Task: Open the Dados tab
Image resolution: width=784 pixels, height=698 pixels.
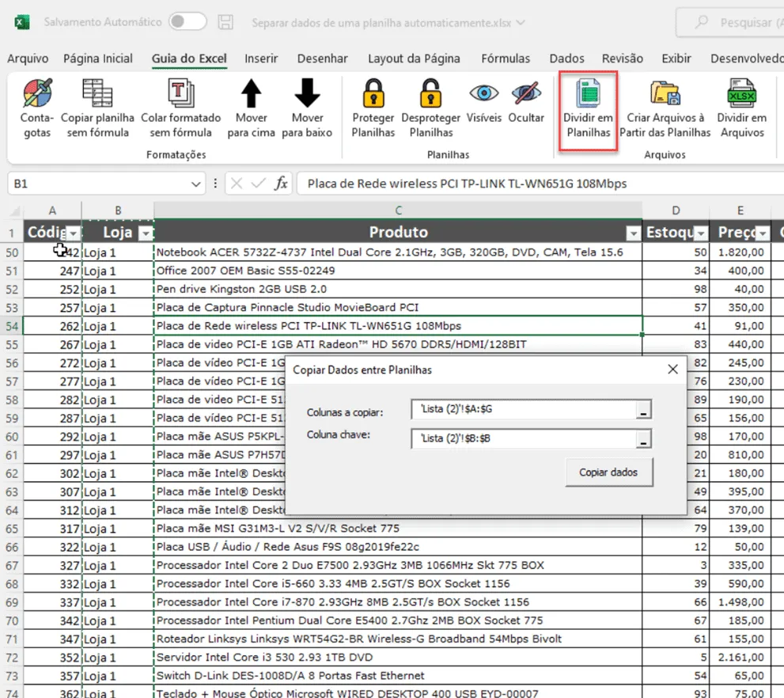Action: tap(567, 59)
